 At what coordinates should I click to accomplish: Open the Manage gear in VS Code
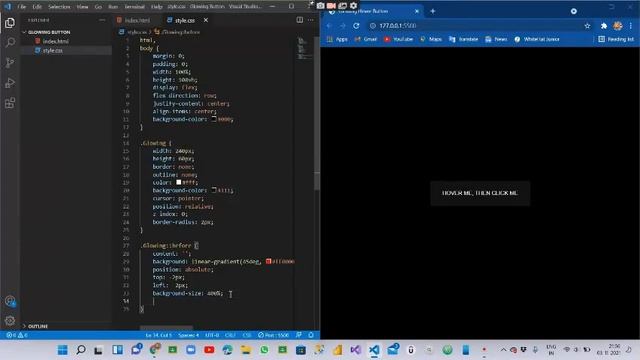pyautogui.click(x=10, y=321)
